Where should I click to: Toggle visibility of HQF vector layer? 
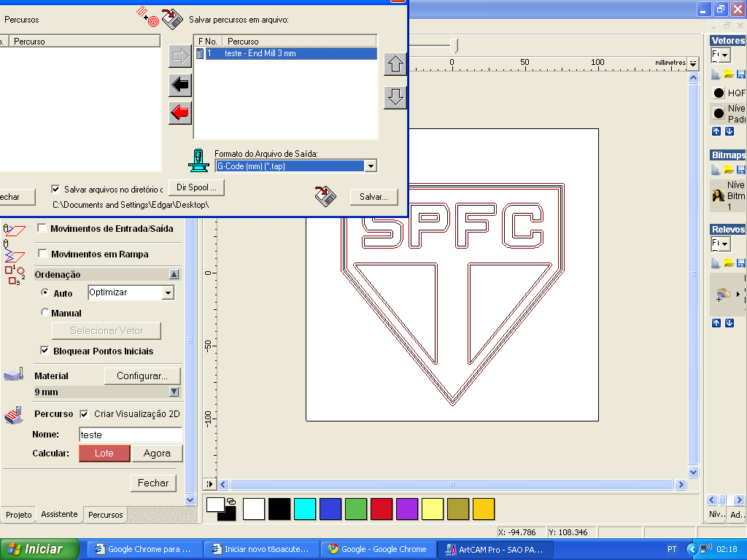pos(719,93)
